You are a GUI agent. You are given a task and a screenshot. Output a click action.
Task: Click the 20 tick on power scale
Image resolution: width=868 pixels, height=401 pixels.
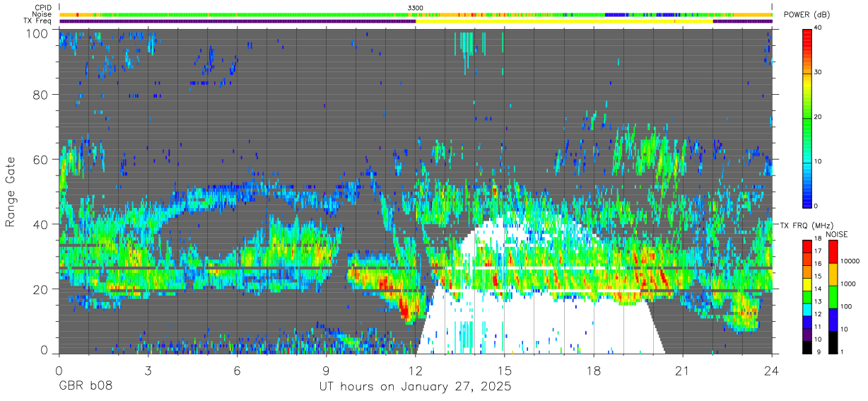click(x=819, y=117)
